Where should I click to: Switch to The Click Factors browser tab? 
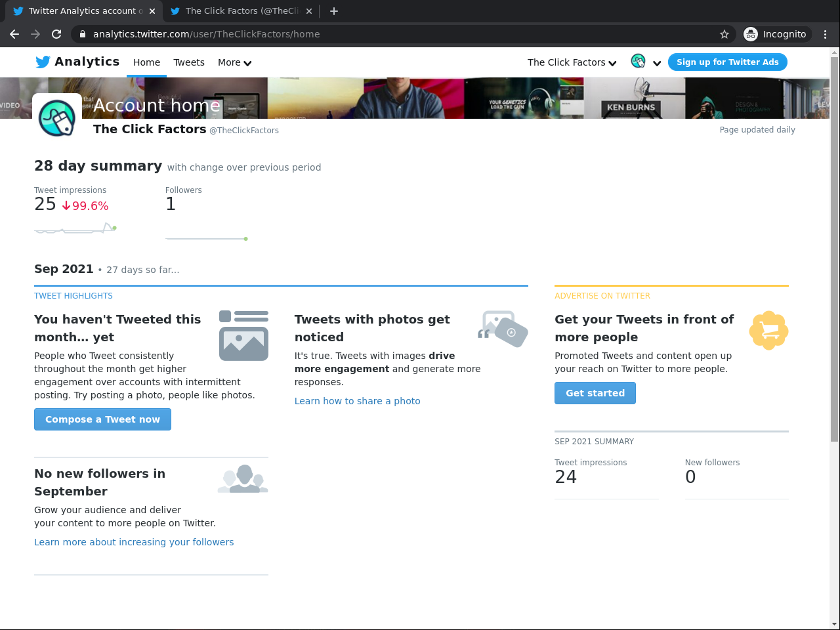(241, 11)
